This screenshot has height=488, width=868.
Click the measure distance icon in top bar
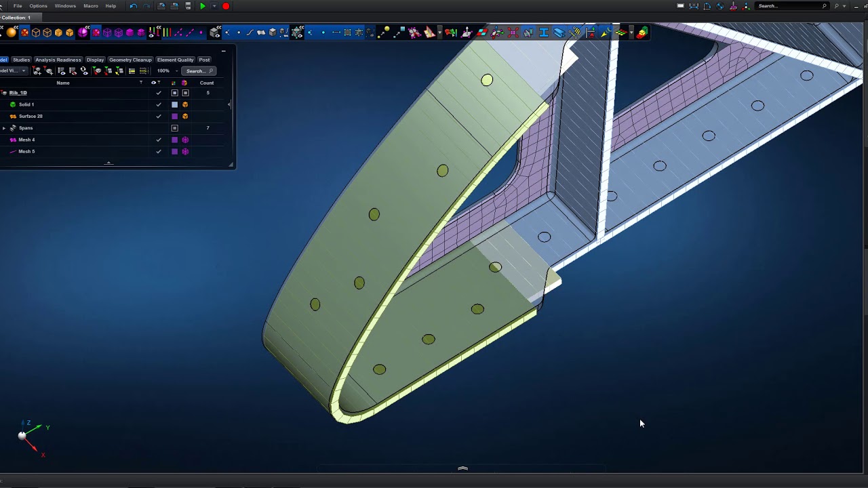[x=694, y=6]
